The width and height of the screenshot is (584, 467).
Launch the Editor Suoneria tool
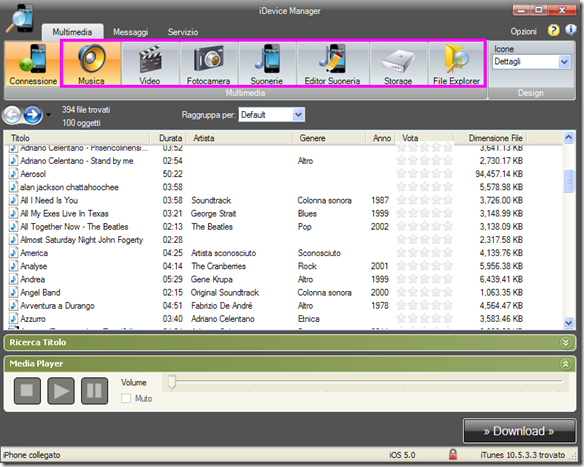[333, 64]
